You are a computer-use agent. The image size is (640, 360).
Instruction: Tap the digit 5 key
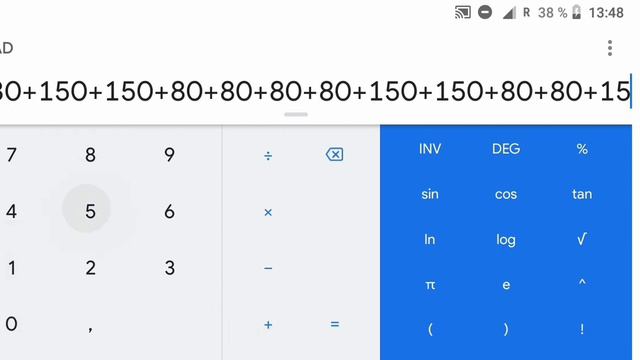click(x=90, y=211)
